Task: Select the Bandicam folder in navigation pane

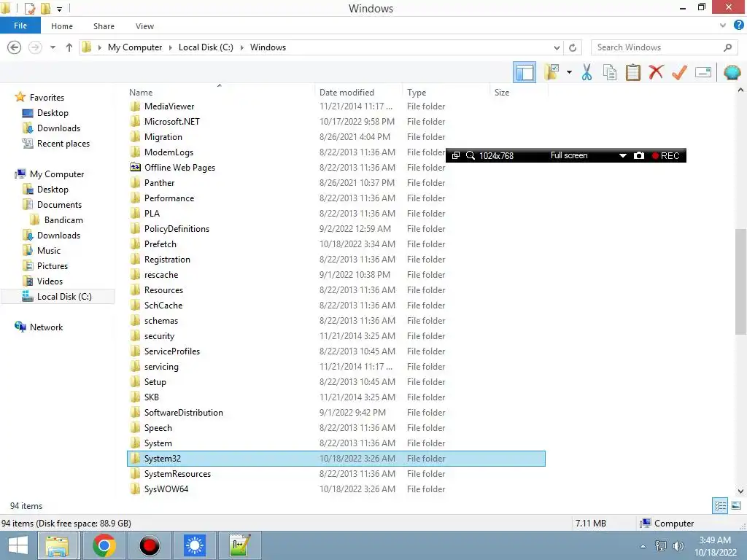Action: click(63, 220)
